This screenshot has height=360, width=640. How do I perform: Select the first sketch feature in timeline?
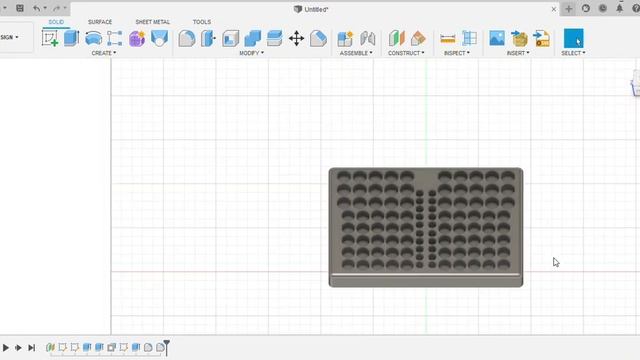[x=62, y=347]
